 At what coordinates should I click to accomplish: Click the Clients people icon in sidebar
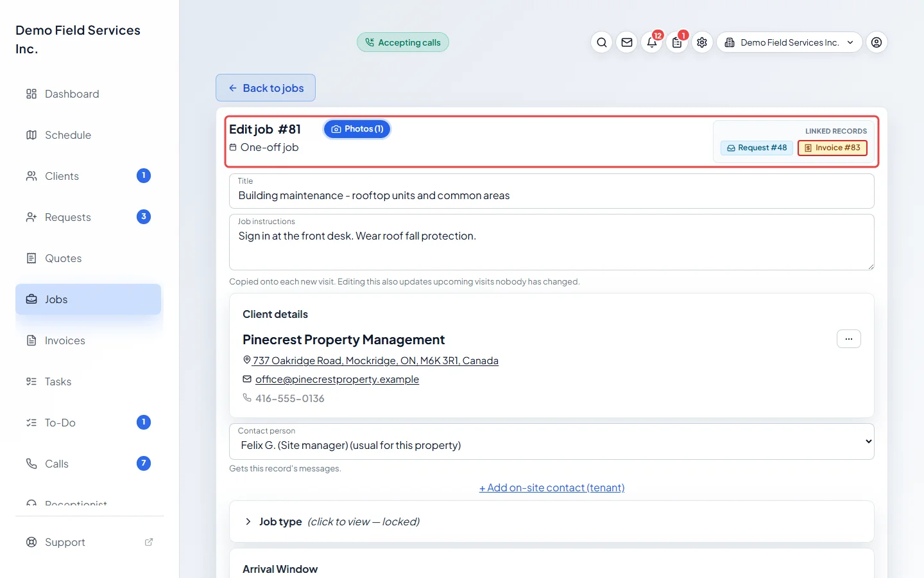(x=31, y=176)
